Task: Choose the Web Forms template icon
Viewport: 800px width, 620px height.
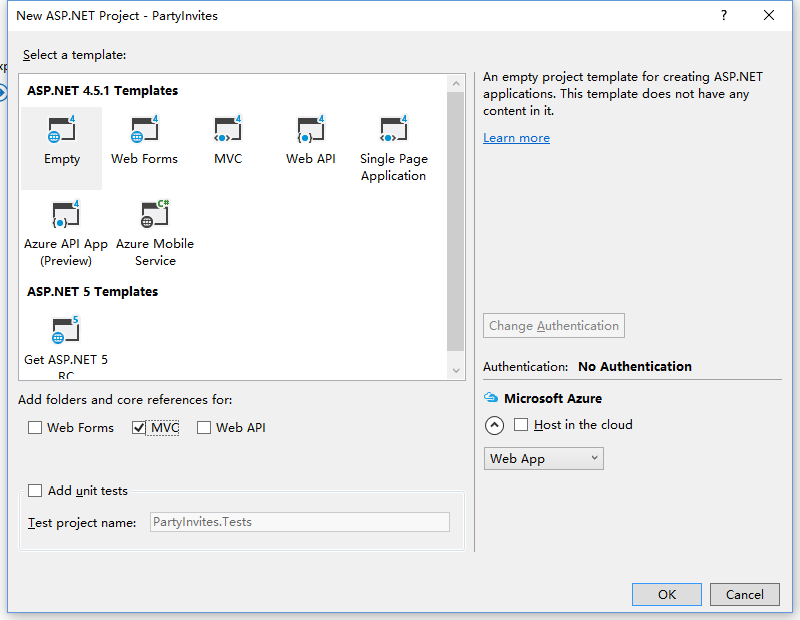Action: pyautogui.click(x=144, y=130)
